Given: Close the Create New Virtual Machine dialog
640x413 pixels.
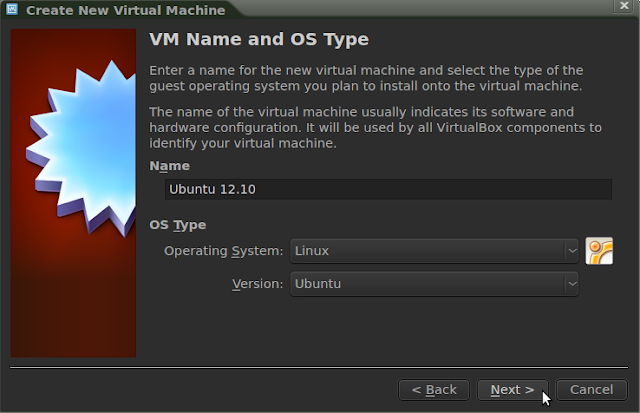Looking at the screenshot, I should [x=626, y=10].
